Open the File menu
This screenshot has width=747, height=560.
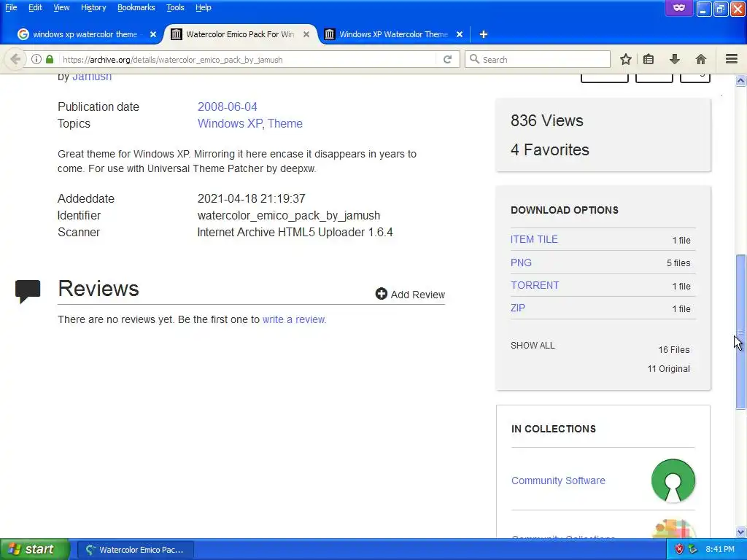coord(11,7)
